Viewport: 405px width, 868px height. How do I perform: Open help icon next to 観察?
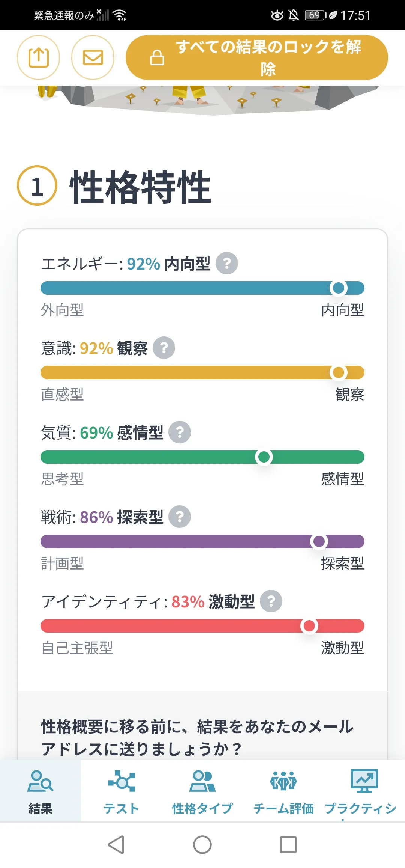click(x=164, y=348)
